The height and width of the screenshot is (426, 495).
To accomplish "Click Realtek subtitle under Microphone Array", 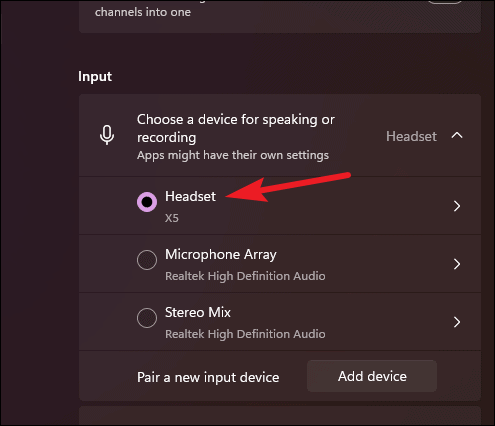I will tap(245, 276).
